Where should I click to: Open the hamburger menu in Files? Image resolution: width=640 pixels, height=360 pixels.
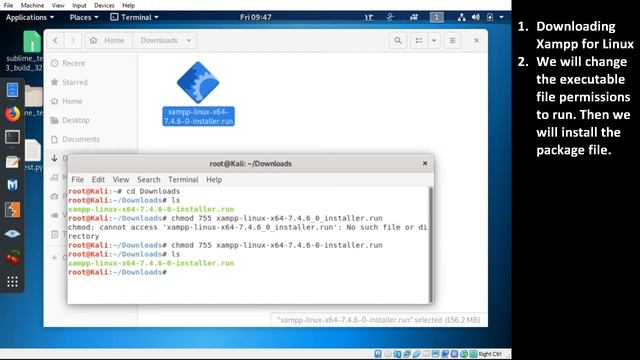(x=452, y=40)
